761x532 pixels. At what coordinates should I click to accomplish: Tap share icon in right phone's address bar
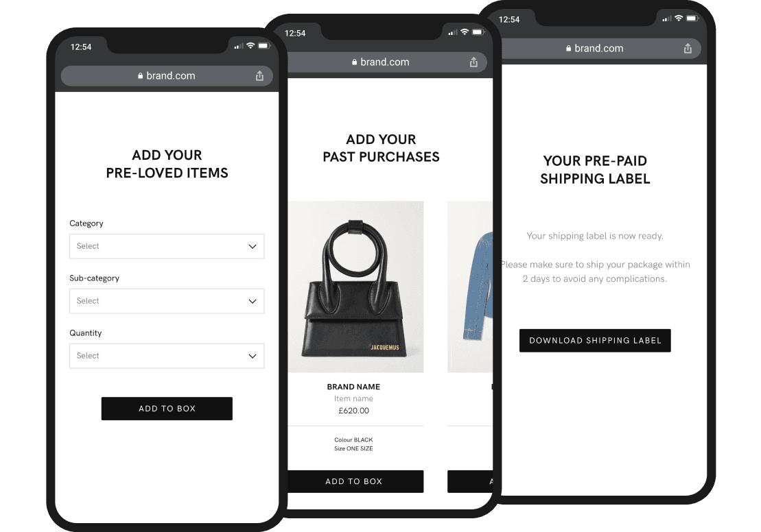pyautogui.click(x=688, y=49)
